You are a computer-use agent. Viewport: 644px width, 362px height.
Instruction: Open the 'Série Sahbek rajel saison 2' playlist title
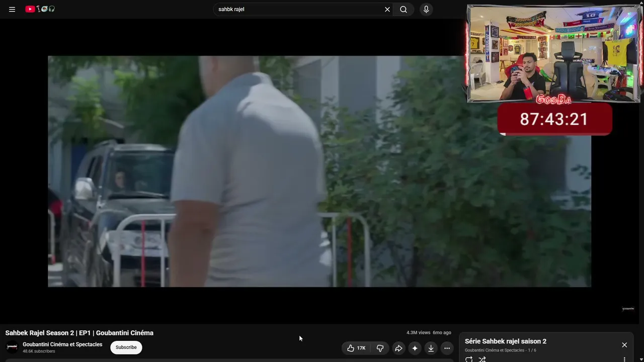tap(506, 341)
